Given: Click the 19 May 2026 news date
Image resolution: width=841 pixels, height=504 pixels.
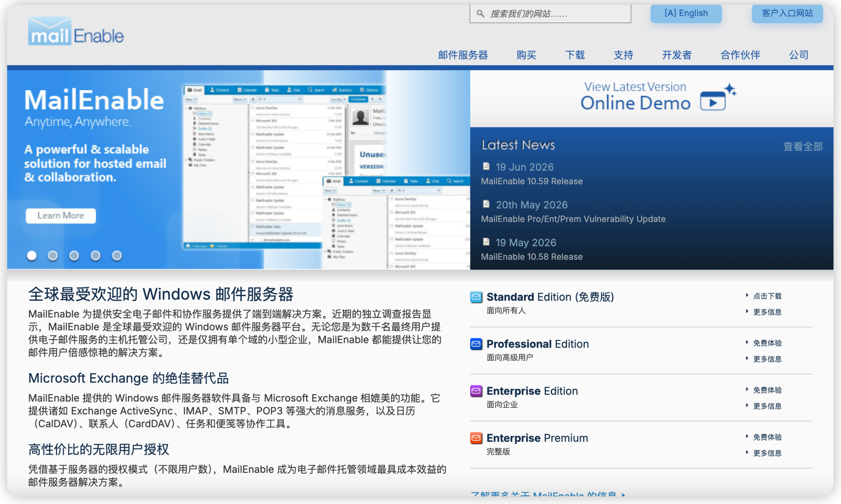Looking at the screenshot, I should tap(526, 242).
